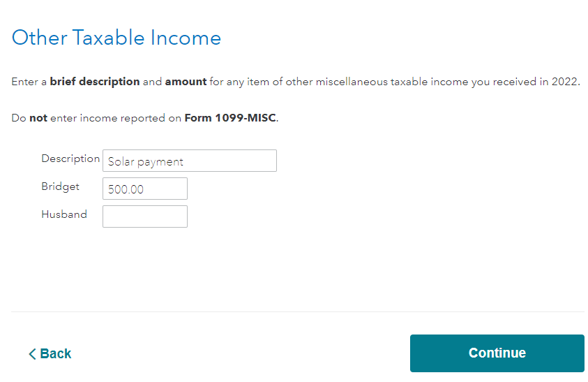Image resolution: width=588 pixels, height=382 pixels.
Task: Click the Bridget label
Action: [x=60, y=186]
